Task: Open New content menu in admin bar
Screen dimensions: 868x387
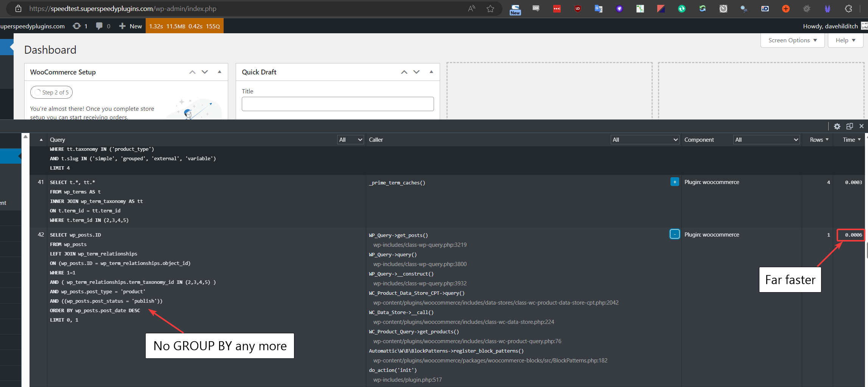Action: click(x=131, y=26)
